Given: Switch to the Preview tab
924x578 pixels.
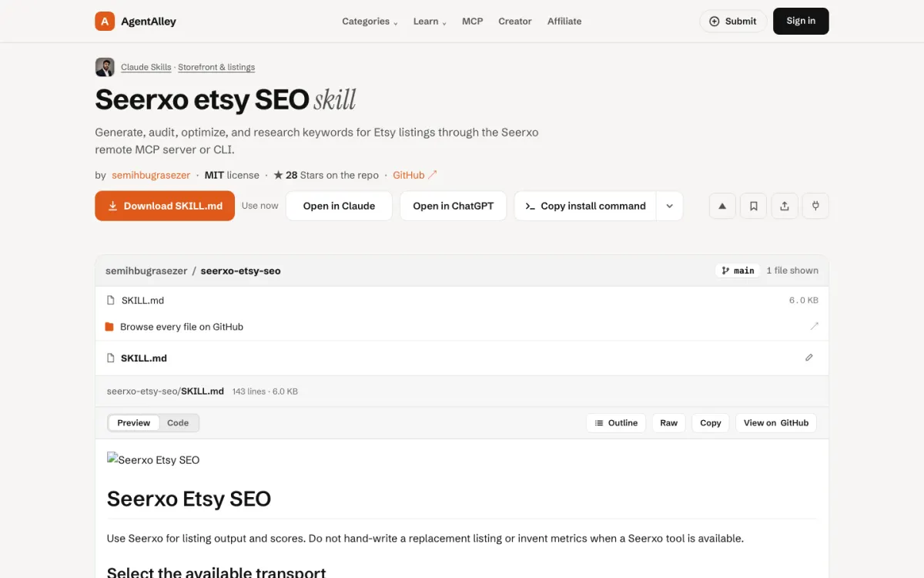Looking at the screenshot, I should [134, 422].
